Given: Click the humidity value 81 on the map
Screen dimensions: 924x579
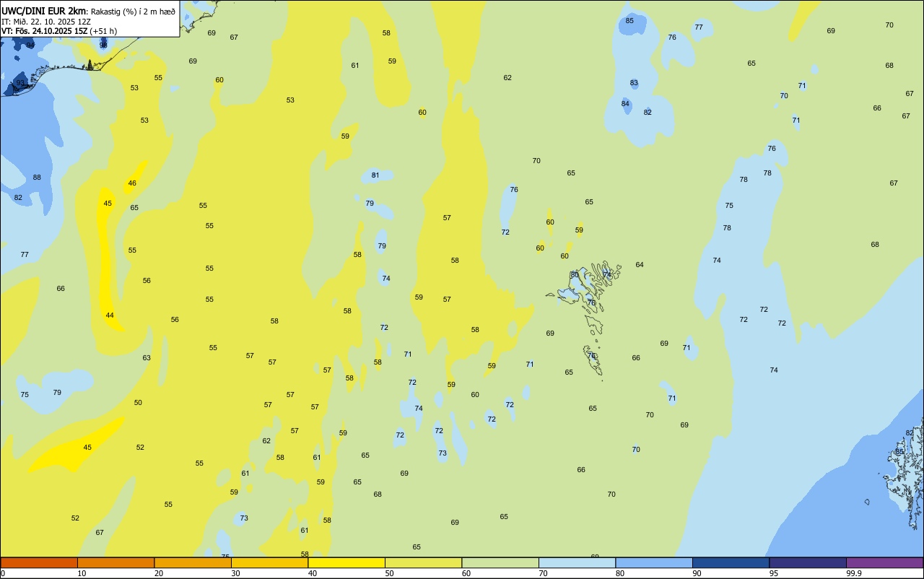Looking at the screenshot, I should 375,175.
